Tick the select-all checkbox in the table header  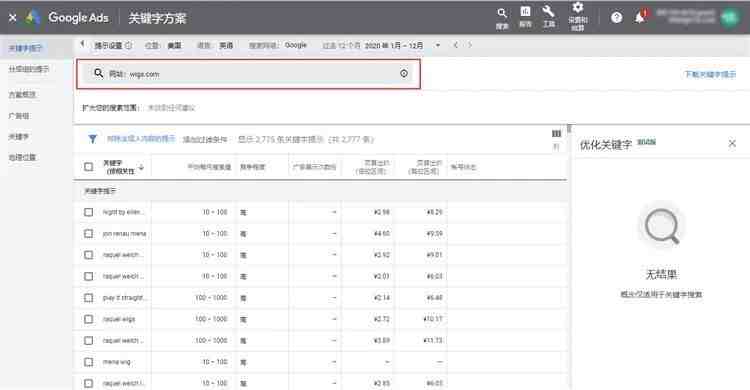coord(88,167)
